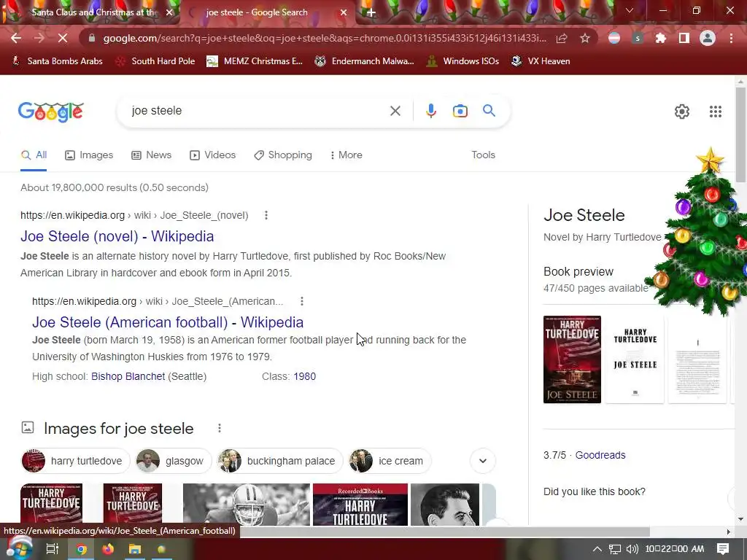
Task: Open options for American football result
Action: pyautogui.click(x=301, y=301)
